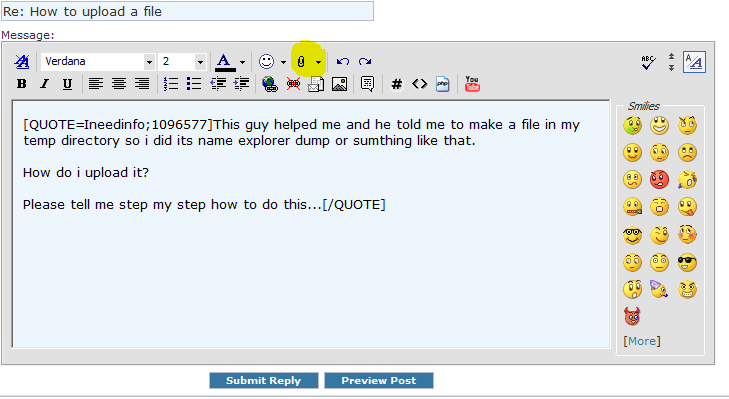Click the [/QUOTE] closing tag
729x399 pixels.
(x=354, y=205)
